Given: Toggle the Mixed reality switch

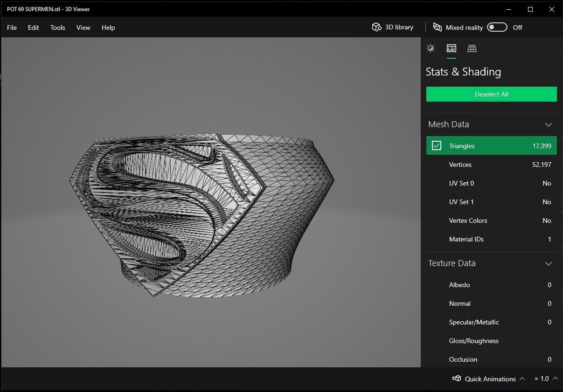Looking at the screenshot, I should [497, 27].
